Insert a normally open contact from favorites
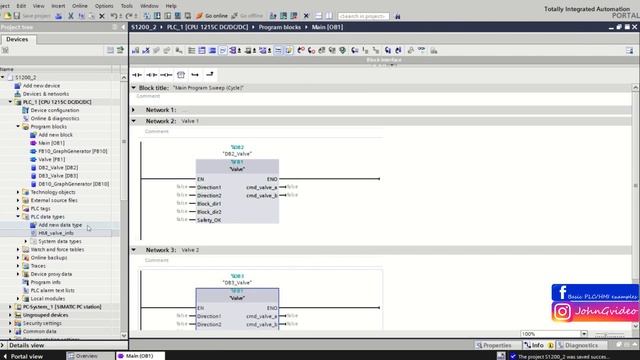The height and width of the screenshot is (360, 640). pos(137,75)
